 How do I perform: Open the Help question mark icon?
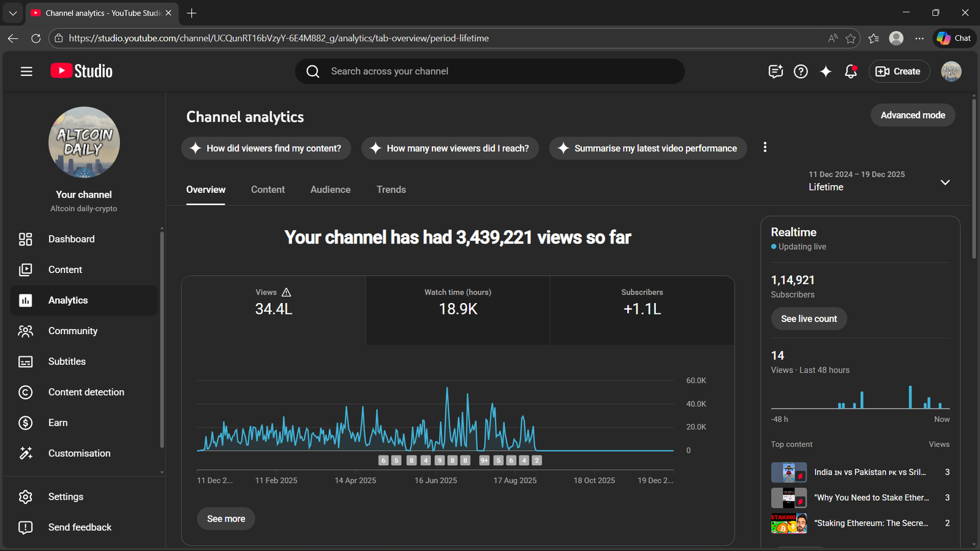pos(801,72)
